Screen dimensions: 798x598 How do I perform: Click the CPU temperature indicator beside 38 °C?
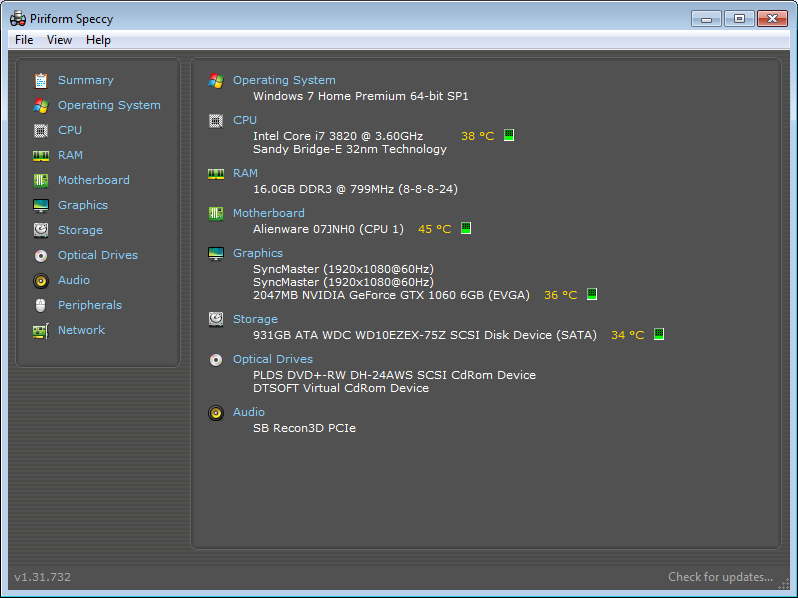coord(509,135)
